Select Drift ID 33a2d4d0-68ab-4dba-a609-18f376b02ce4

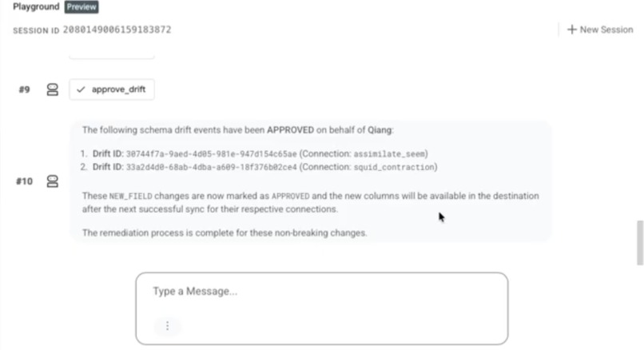[211, 167]
